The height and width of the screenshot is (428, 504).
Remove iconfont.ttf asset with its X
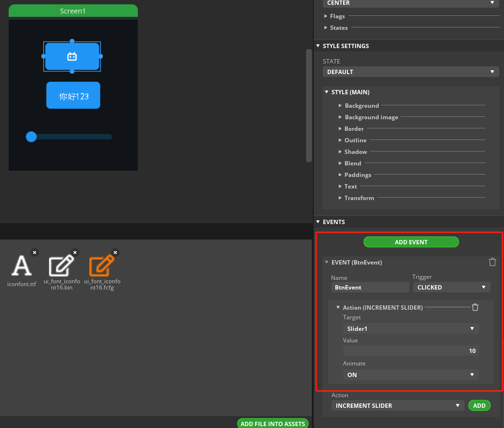tap(34, 252)
